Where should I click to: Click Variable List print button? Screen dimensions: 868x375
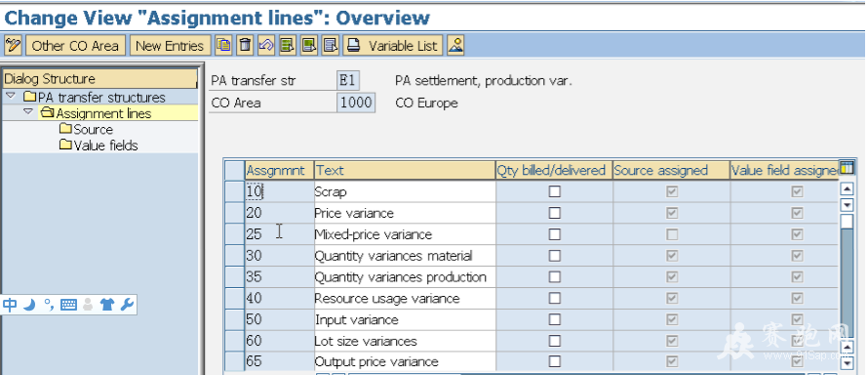[x=393, y=46]
